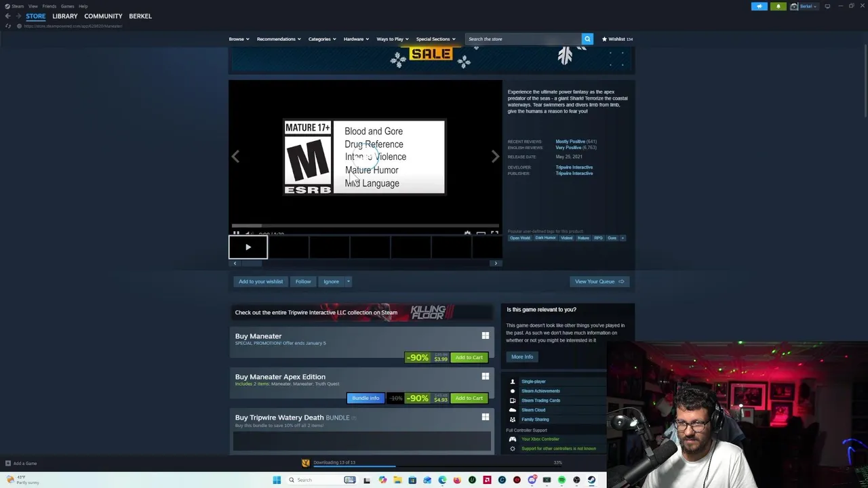Open the View menu
The image size is (868, 488).
33,6
